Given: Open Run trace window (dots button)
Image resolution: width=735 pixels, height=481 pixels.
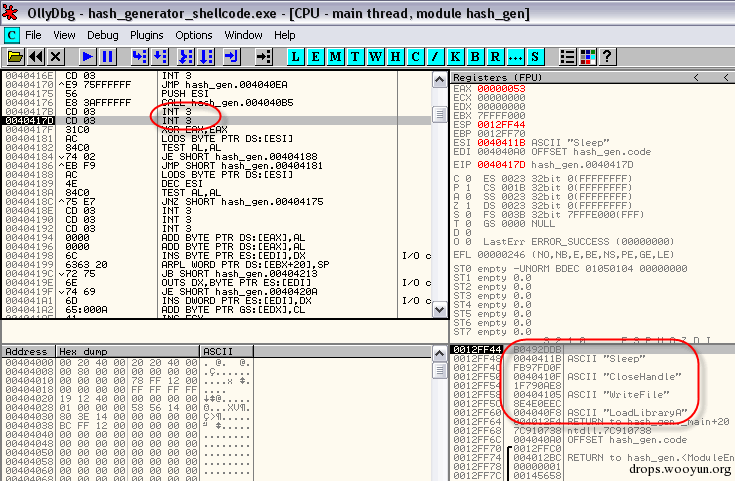Looking at the screenshot, I should coord(515,57).
